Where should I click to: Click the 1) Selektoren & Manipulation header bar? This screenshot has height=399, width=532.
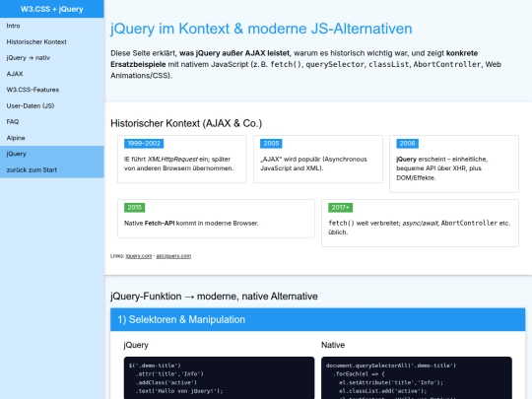click(x=317, y=319)
